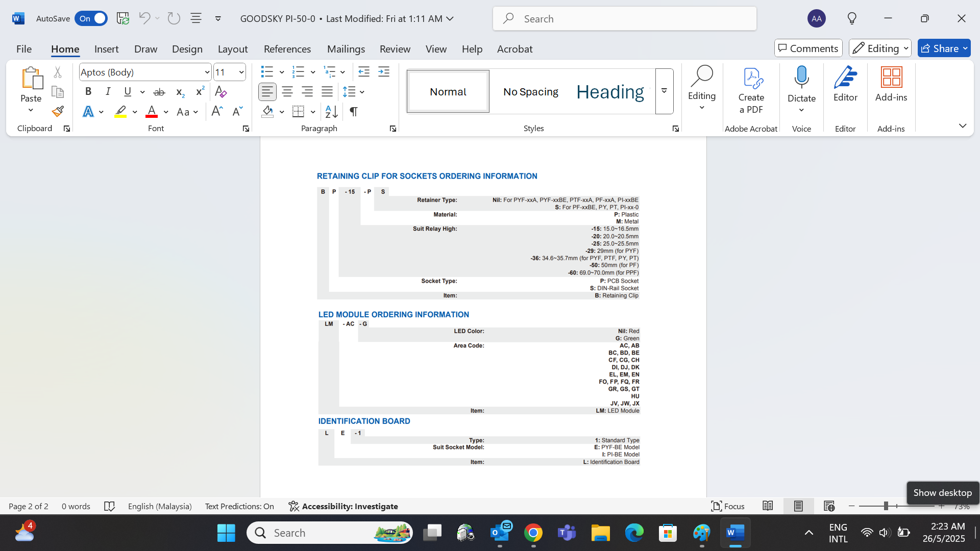Click the Create a PDF icon
The height and width of the screenshot is (551, 980).
pos(751,90)
